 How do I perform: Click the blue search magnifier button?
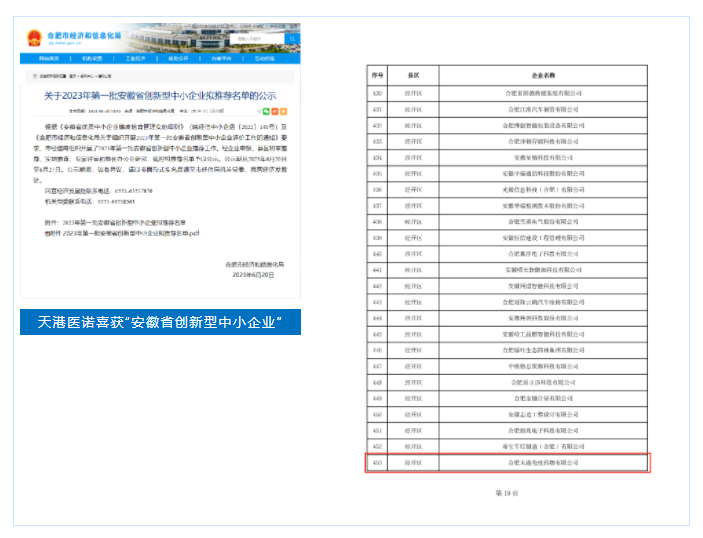tap(292, 39)
